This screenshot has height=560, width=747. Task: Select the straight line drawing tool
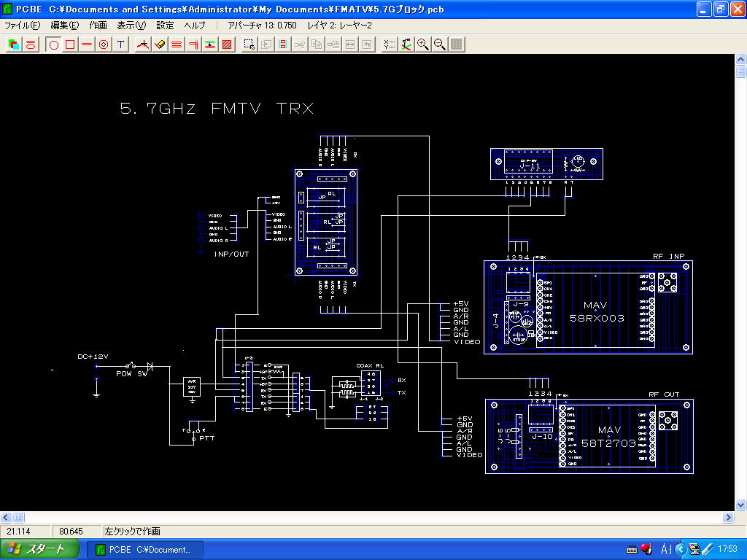coord(87,44)
